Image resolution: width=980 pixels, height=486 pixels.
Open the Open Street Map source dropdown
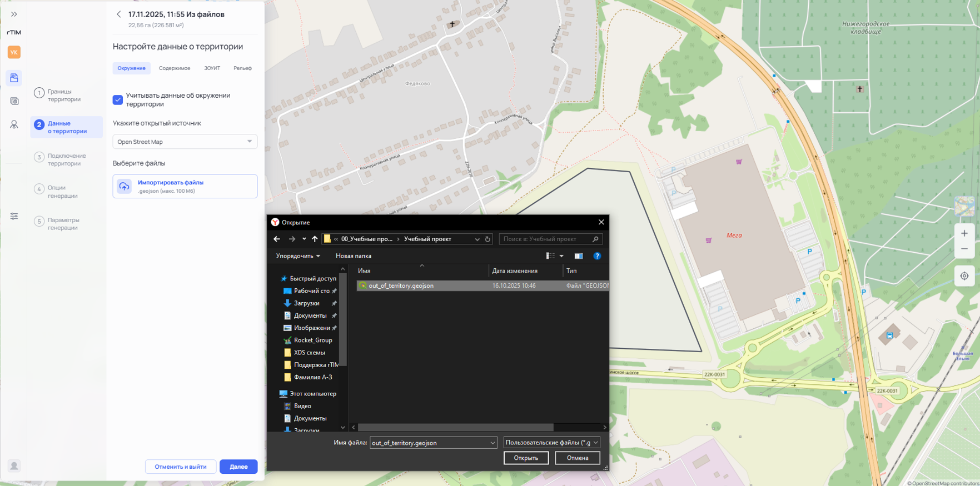(x=185, y=142)
